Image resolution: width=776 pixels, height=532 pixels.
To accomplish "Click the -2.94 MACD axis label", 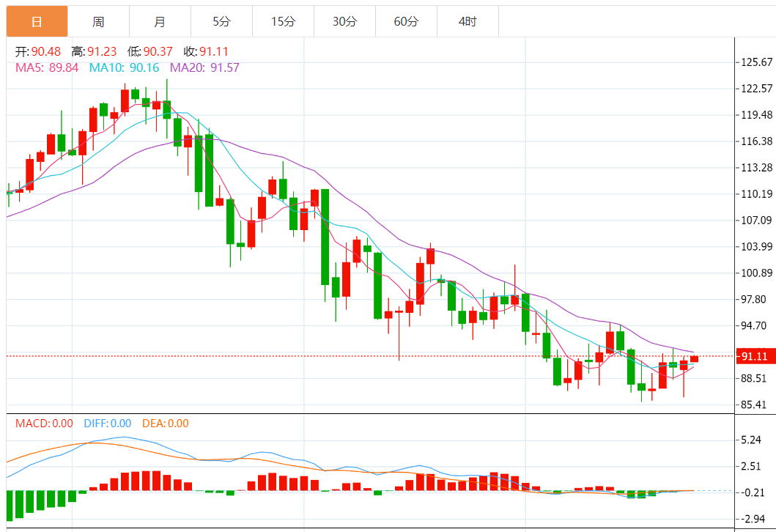I will [x=751, y=519].
